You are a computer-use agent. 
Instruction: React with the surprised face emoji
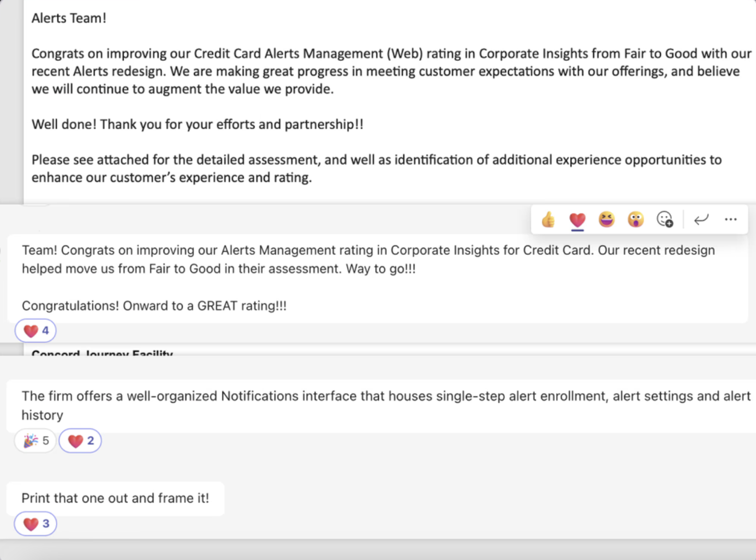(x=635, y=220)
